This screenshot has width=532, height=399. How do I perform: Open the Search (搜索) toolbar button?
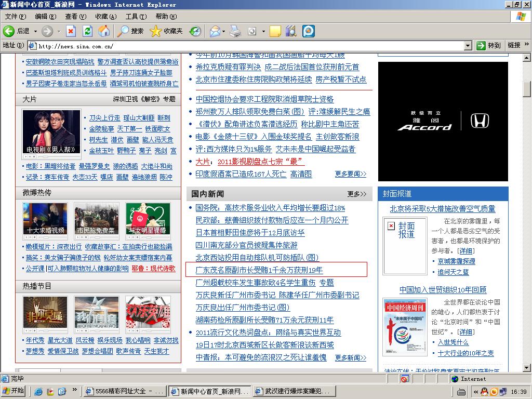(x=130, y=31)
